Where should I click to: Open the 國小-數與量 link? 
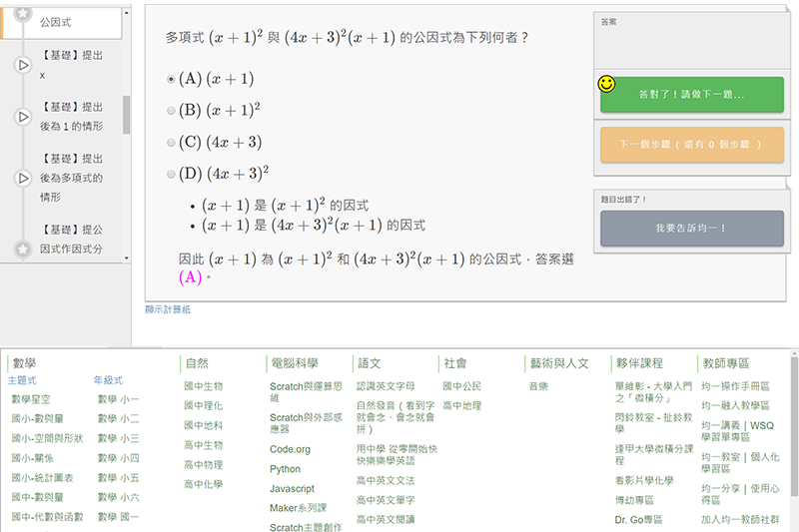tap(37, 419)
